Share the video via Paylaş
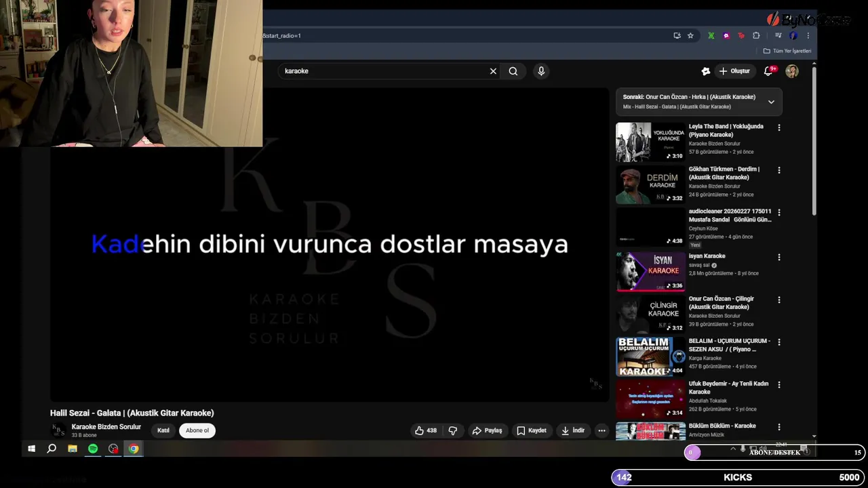 click(x=488, y=430)
